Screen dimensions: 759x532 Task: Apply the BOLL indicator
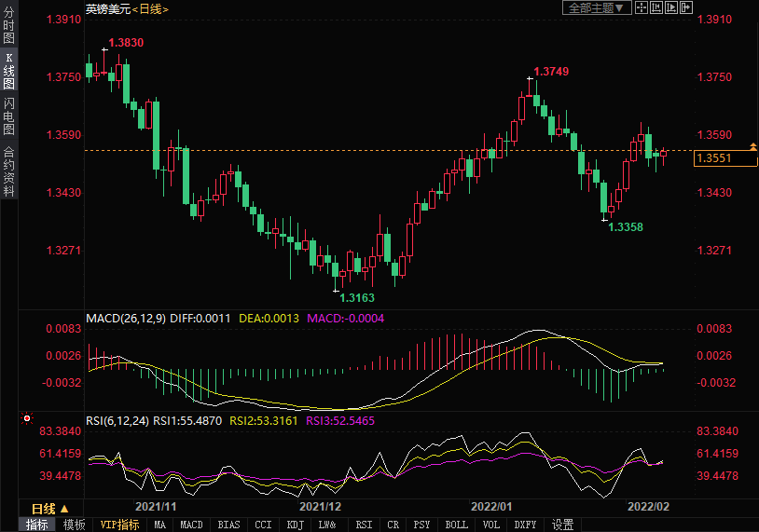click(456, 525)
